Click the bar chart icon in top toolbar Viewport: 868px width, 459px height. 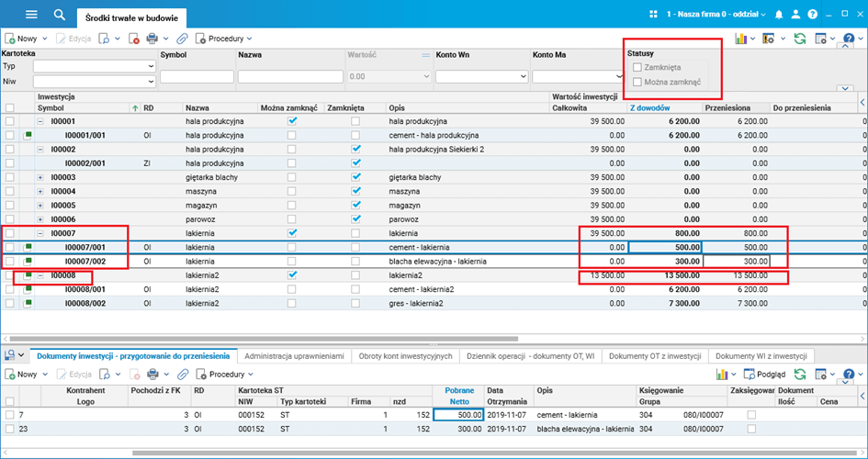(739, 39)
